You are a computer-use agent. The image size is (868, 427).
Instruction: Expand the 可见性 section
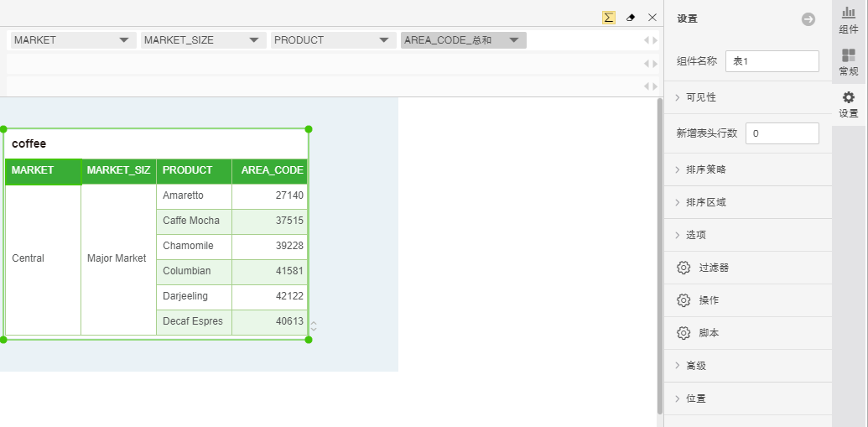point(700,97)
